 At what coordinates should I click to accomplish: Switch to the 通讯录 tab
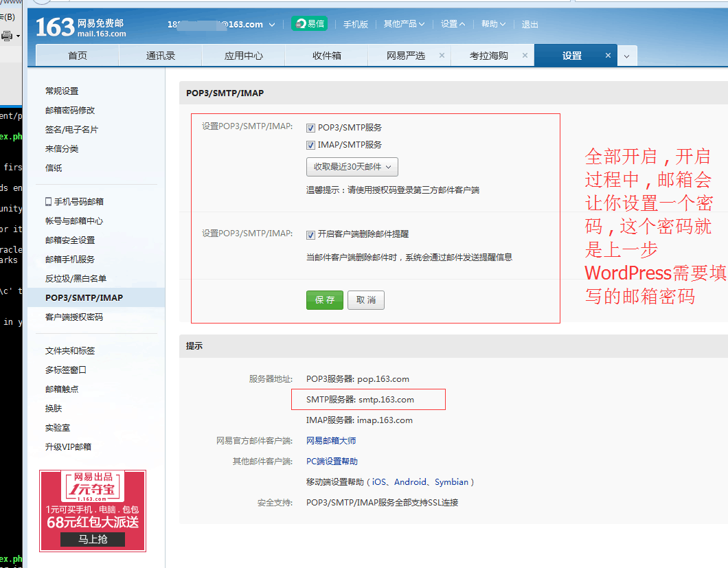[x=160, y=56]
